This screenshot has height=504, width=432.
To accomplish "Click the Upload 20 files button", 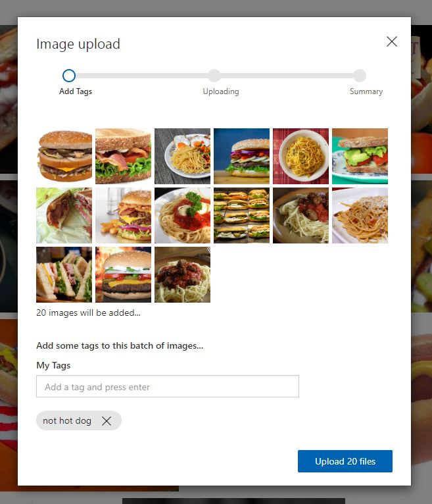I will point(345,461).
